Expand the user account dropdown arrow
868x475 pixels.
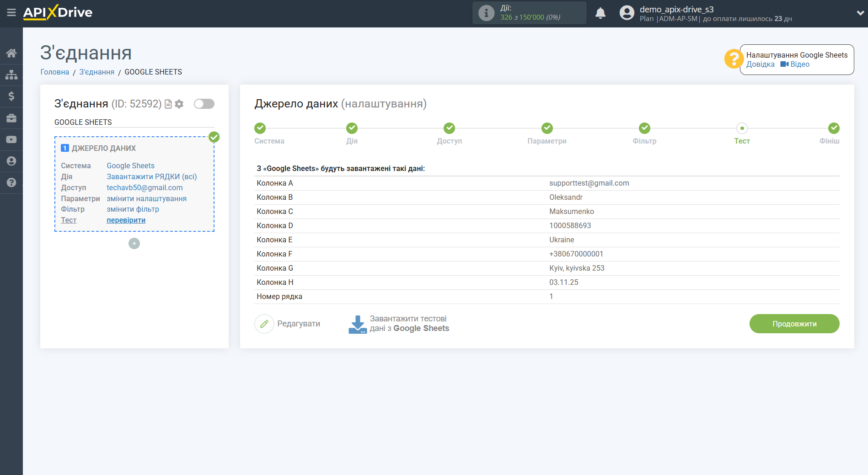(860, 13)
